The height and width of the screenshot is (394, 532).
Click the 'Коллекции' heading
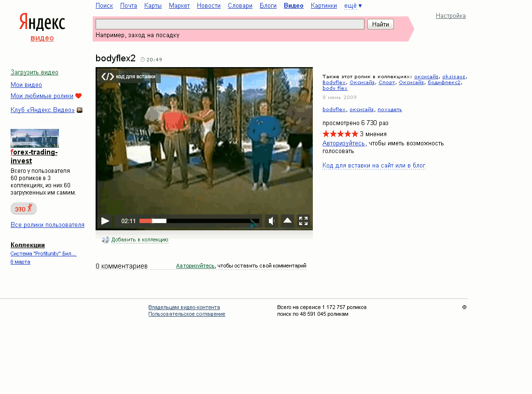(28, 245)
